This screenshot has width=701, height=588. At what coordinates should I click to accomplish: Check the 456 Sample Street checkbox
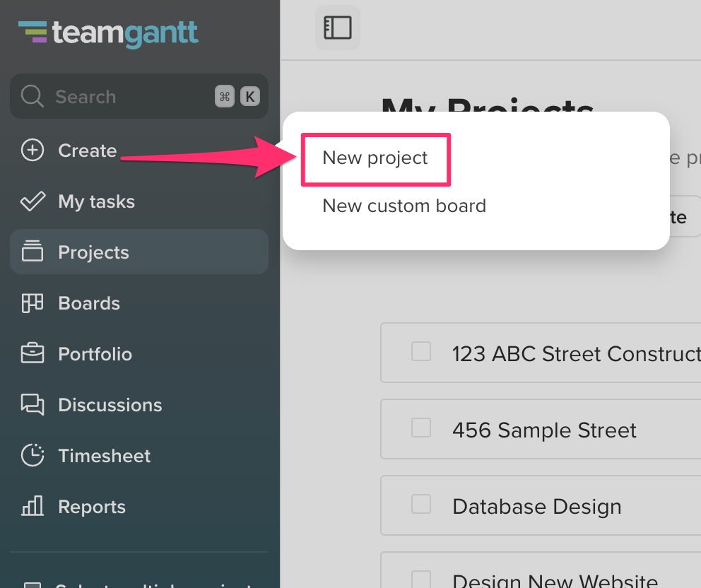tap(421, 428)
